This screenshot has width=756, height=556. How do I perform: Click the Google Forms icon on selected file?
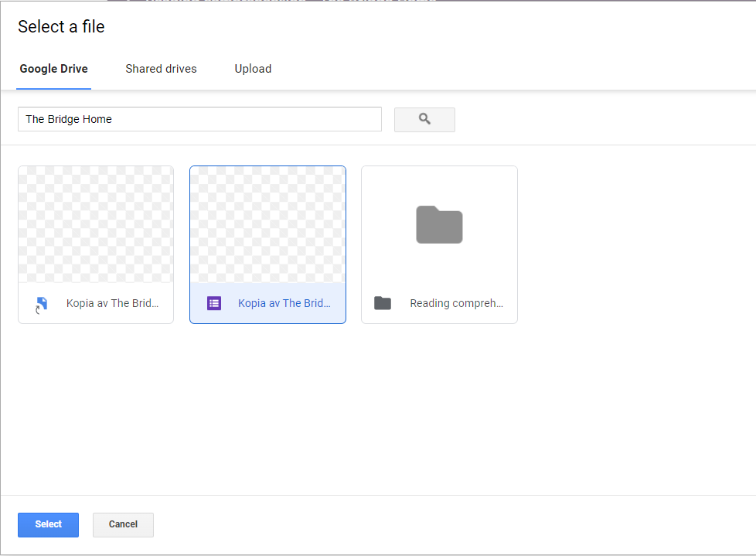pyautogui.click(x=214, y=303)
